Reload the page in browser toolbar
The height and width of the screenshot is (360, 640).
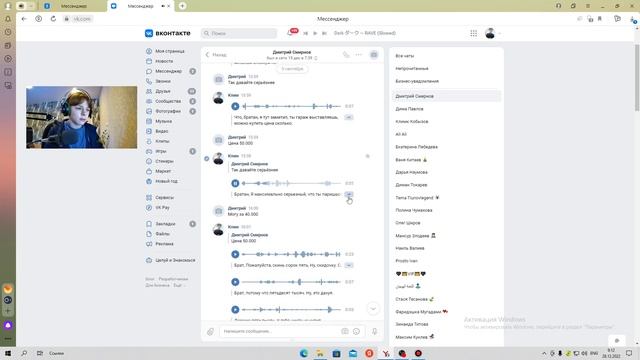point(53,19)
